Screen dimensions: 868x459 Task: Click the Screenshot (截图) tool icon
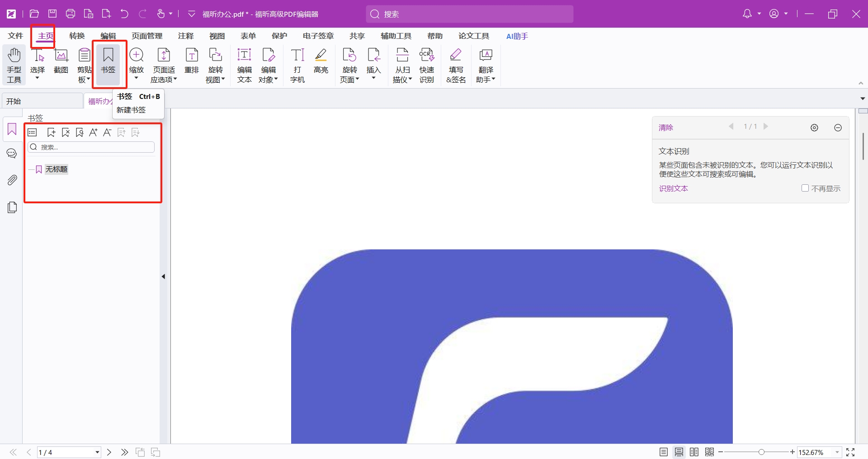pyautogui.click(x=61, y=61)
